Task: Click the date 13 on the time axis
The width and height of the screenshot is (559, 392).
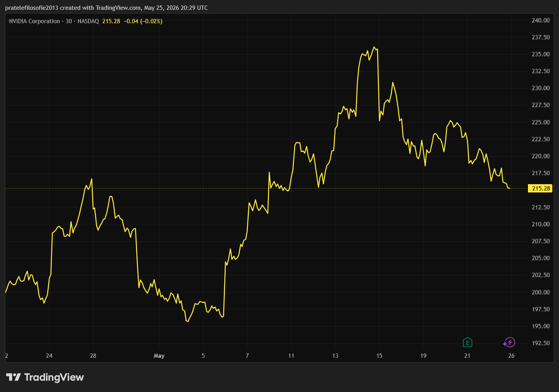Action: point(335,356)
